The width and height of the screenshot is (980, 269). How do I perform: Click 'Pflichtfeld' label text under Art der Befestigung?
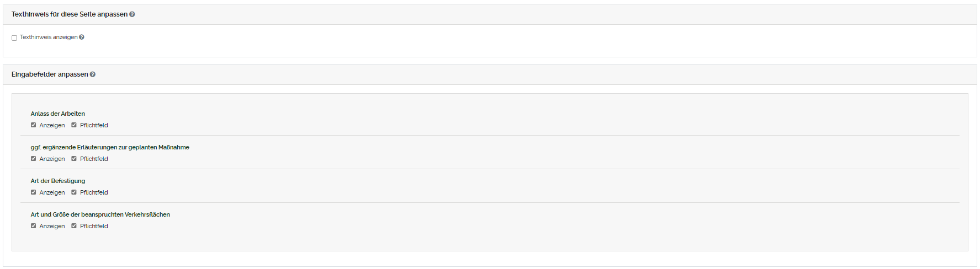pos(94,192)
